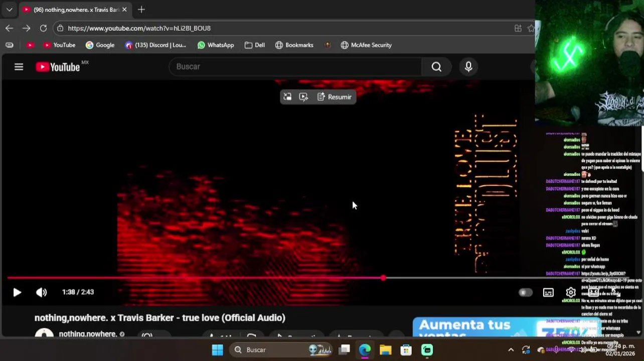Screen dimensions: 644x361
Task: Click the video play overlay icon beside Resumir
Action: click(x=303, y=97)
